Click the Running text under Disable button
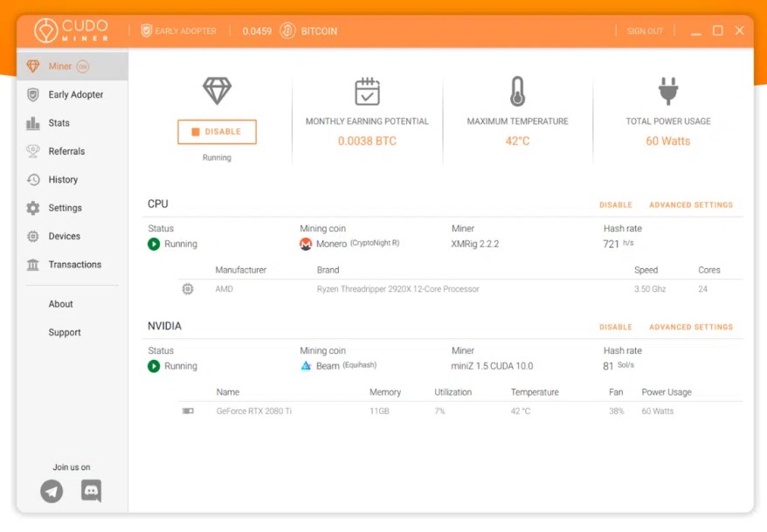 point(217,157)
